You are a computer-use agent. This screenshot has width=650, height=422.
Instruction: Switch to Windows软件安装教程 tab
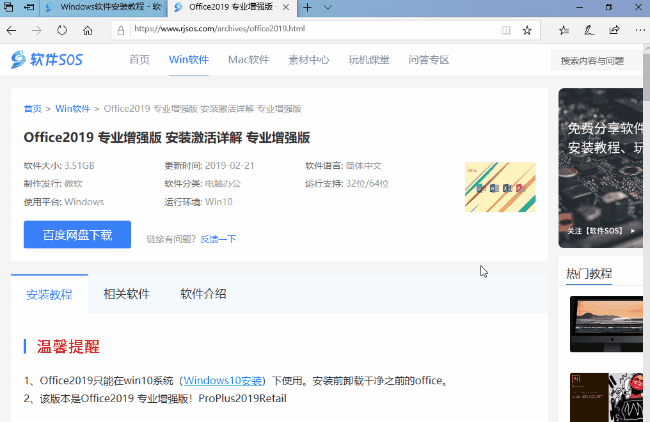(104, 7)
